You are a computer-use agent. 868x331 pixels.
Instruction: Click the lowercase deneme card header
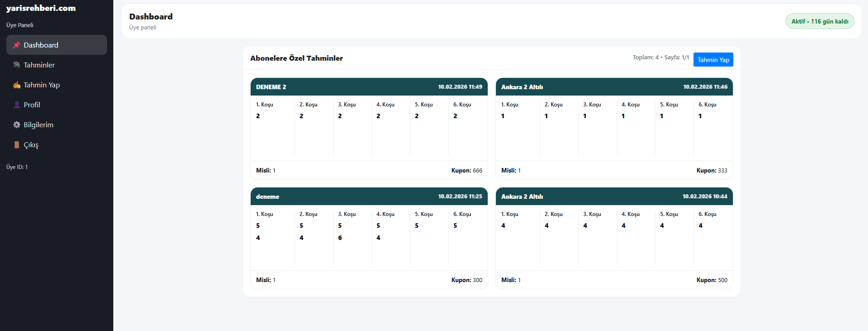pos(369,197)
